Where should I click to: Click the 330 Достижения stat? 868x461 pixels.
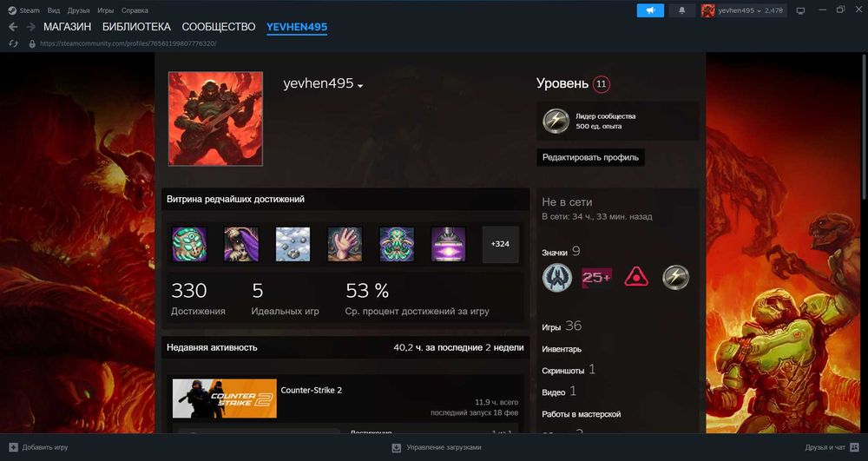198,299
